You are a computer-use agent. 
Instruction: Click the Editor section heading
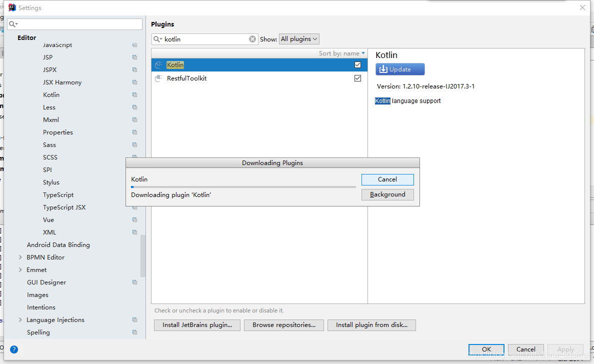26,37
